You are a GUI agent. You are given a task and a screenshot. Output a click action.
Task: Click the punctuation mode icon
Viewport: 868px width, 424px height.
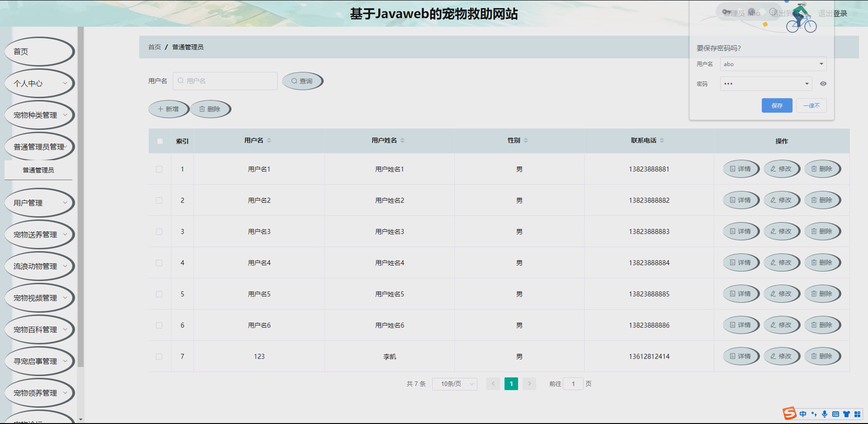coord(814,414)
